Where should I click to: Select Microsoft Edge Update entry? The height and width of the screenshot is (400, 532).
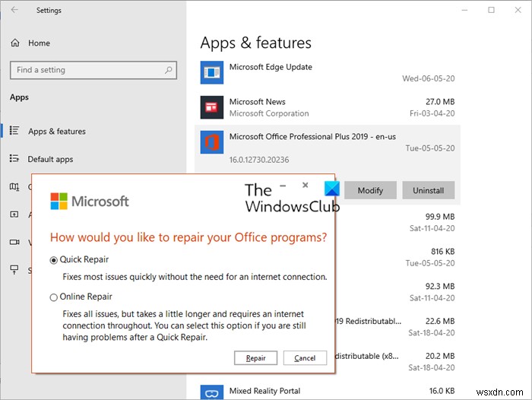pyautogui.click(x=328, y=72)
